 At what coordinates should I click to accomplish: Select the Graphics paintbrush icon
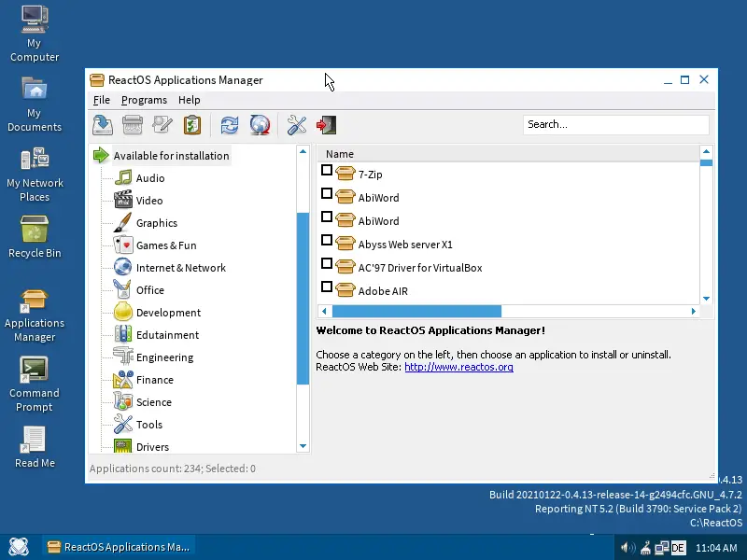pos(123,222)
